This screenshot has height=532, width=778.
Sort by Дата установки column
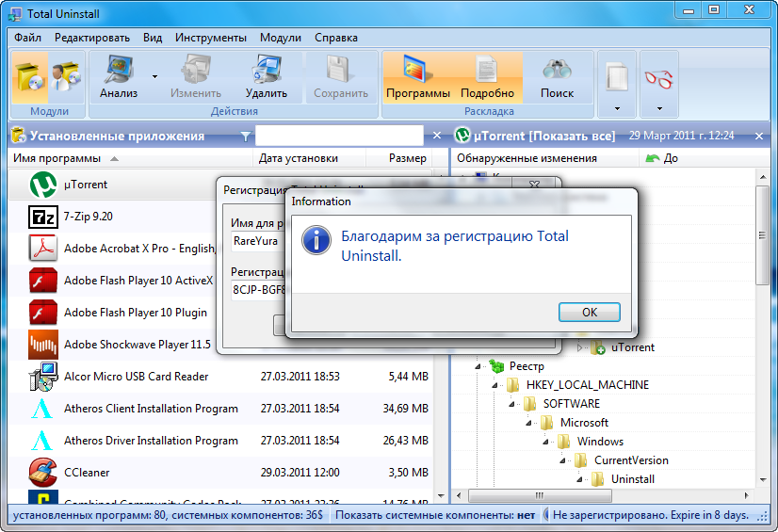tap(310, 158)
